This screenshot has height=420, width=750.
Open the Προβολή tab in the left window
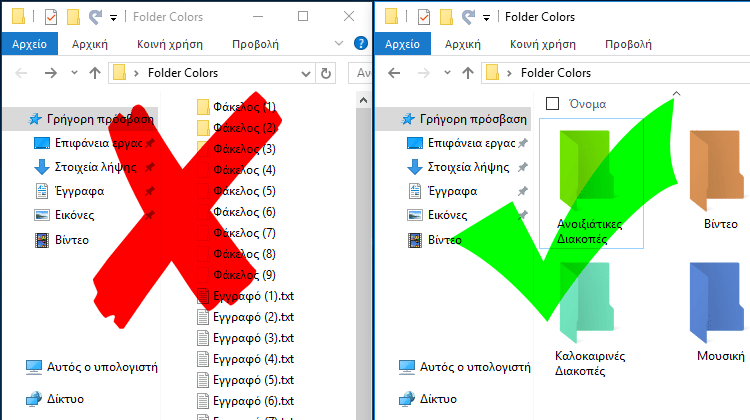[255, 44]
